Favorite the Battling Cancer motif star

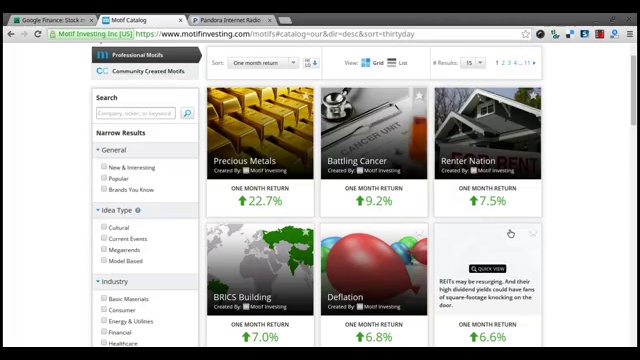tap(420, 96)
